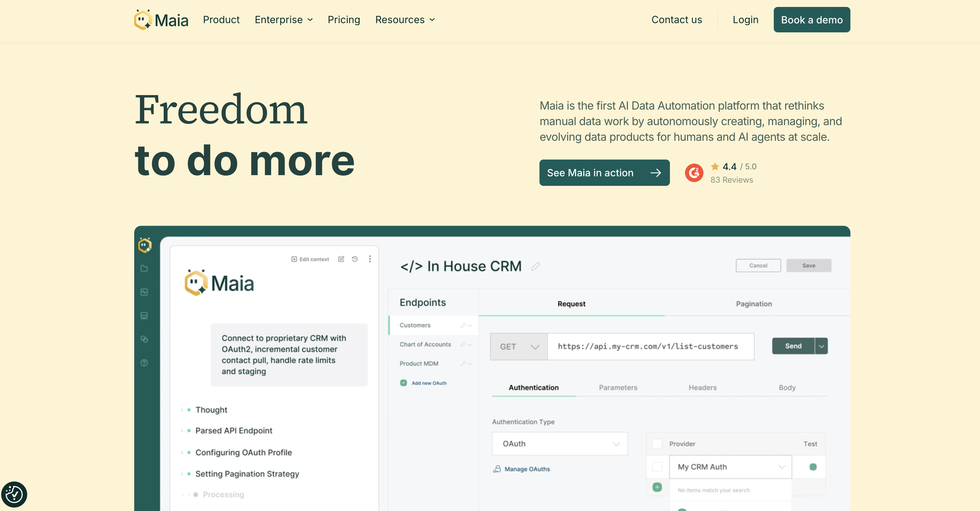Tick the checkbox in the Provider header
Screen dimensions: 980x511
pos(657,444)
